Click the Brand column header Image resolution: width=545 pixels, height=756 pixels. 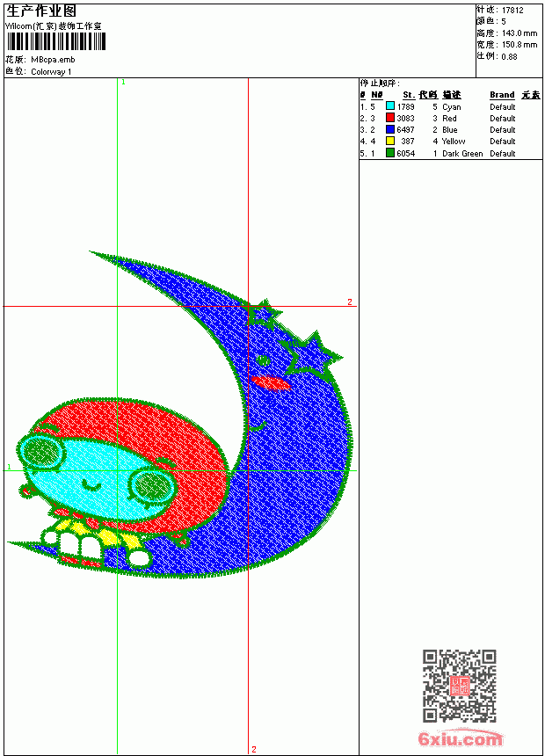[x=502, y=95]
